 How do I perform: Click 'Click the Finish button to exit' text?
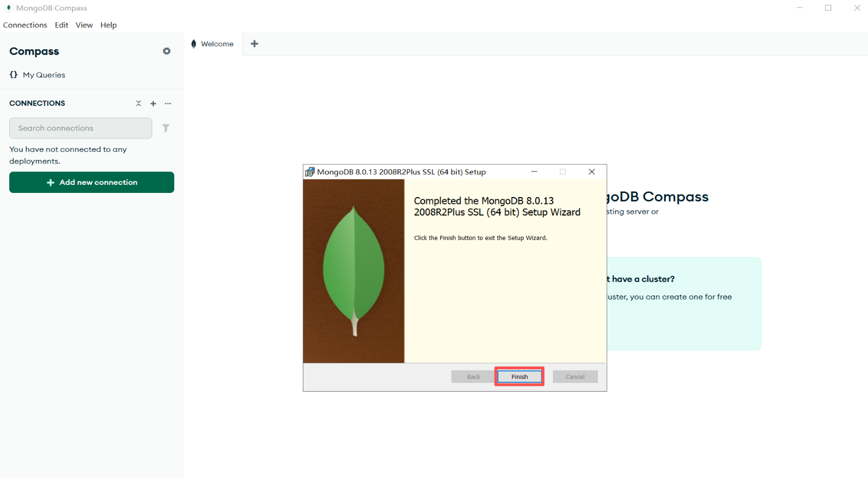click(x=481, y=238)
